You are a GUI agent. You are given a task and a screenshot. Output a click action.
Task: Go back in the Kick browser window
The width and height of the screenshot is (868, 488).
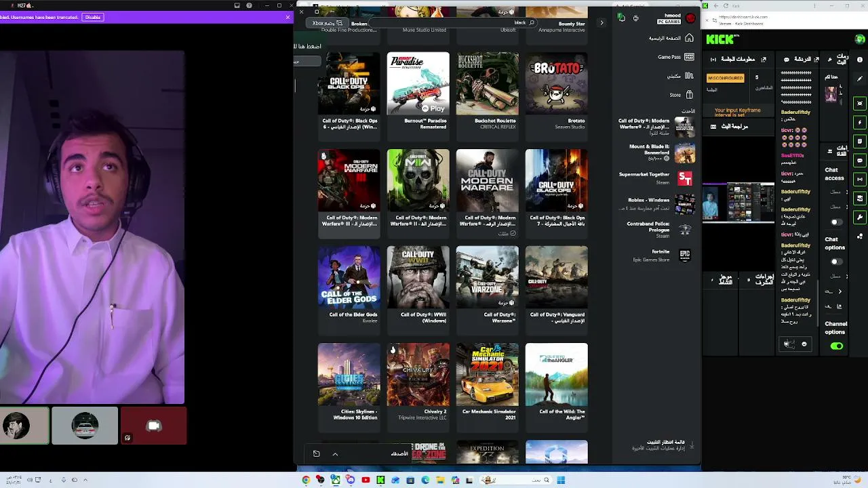(x=715, y=5)
